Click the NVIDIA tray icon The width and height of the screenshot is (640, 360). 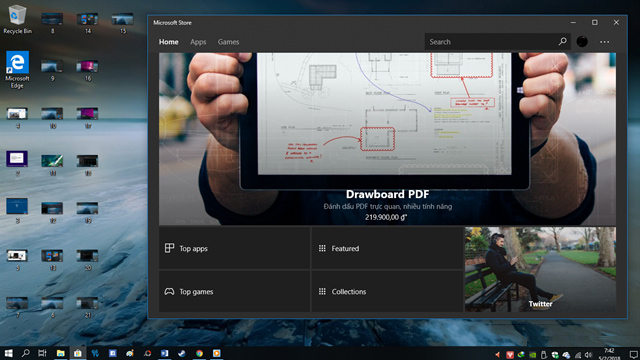click(x=533, y=355)
